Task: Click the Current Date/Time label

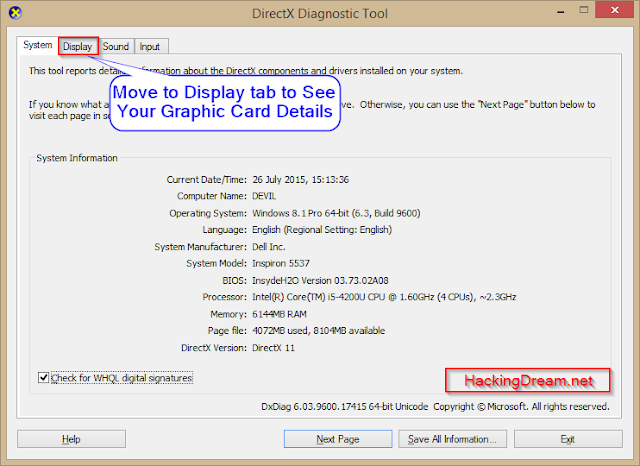Action: (x=207, y=180)
